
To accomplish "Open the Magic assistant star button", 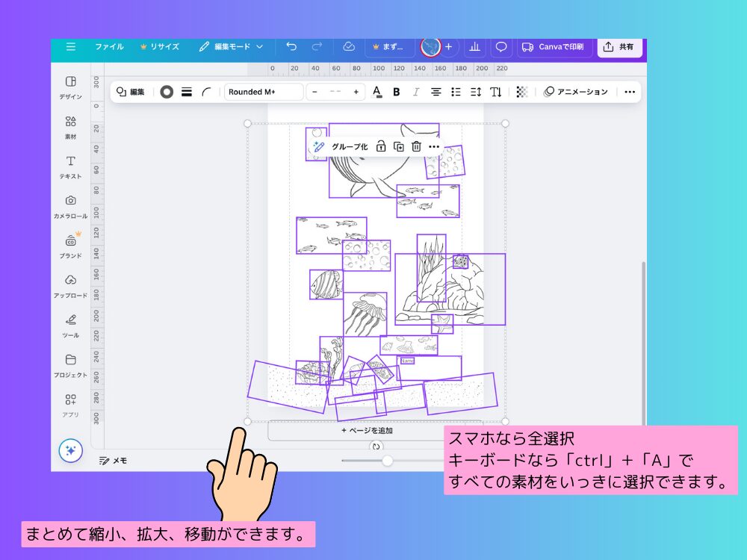I will pyautogui.click(x=69, y=452).
